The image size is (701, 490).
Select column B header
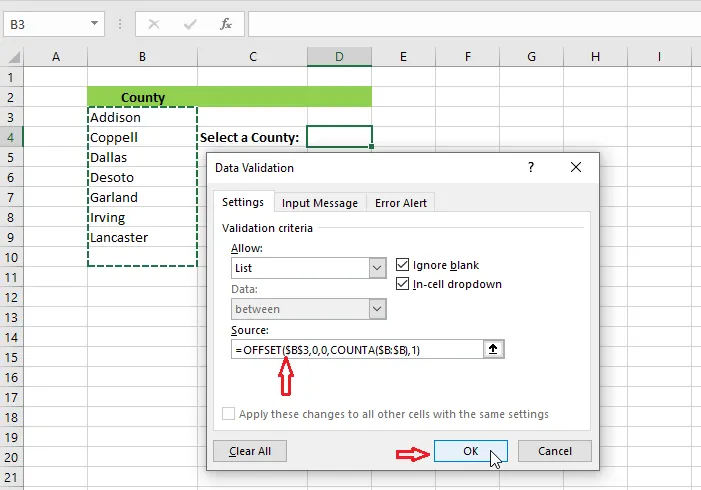pos(142,57)
